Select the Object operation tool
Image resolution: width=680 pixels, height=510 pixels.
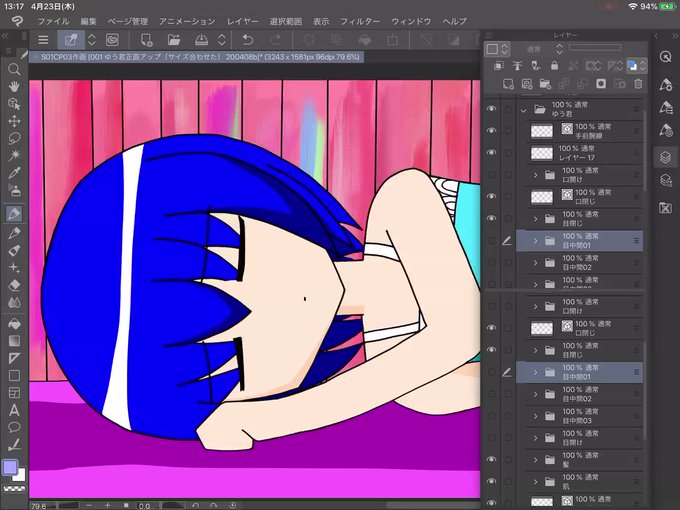tap(14, 104)
